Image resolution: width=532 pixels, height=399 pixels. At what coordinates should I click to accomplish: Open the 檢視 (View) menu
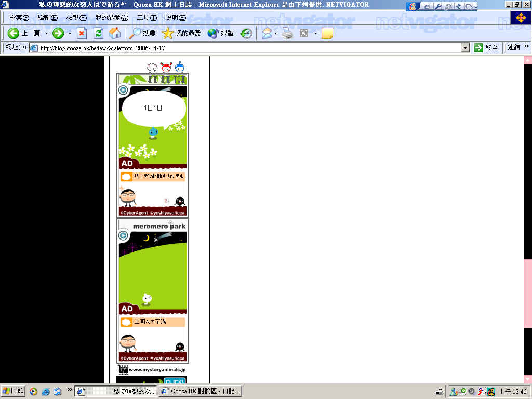point(76,18)
